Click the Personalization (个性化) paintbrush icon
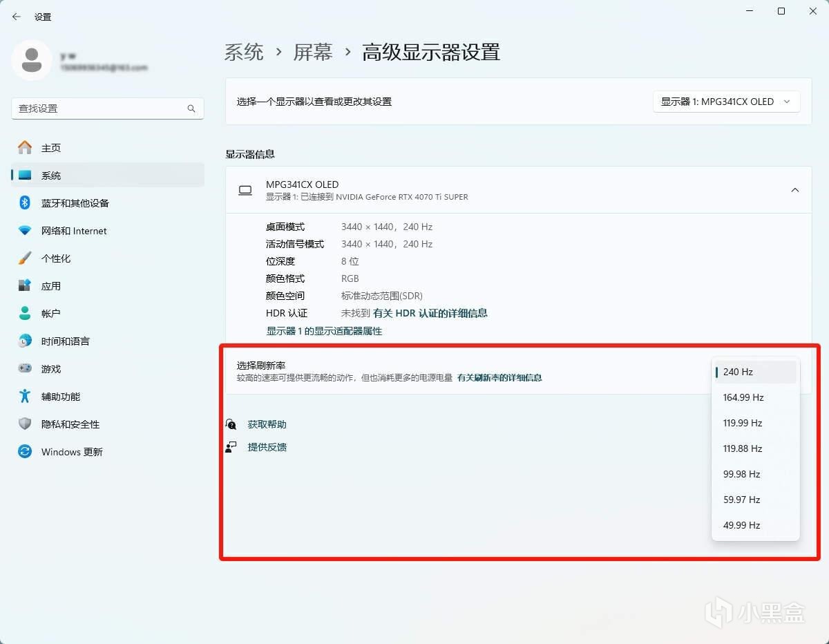The height and width of the screenshot is (644, 829). (25, 258)
